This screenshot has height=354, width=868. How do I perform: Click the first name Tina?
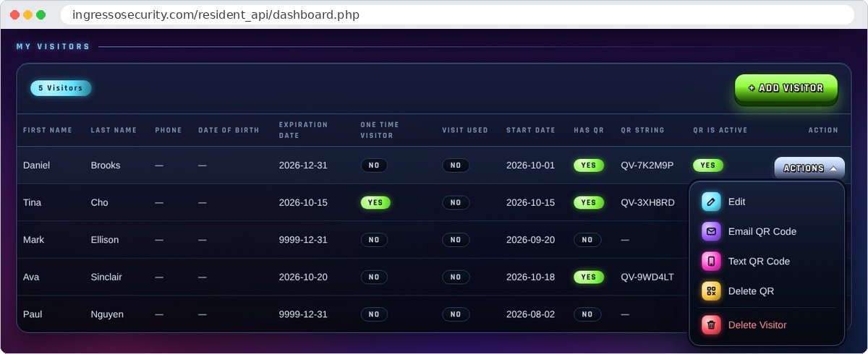(x=33, y=202)
